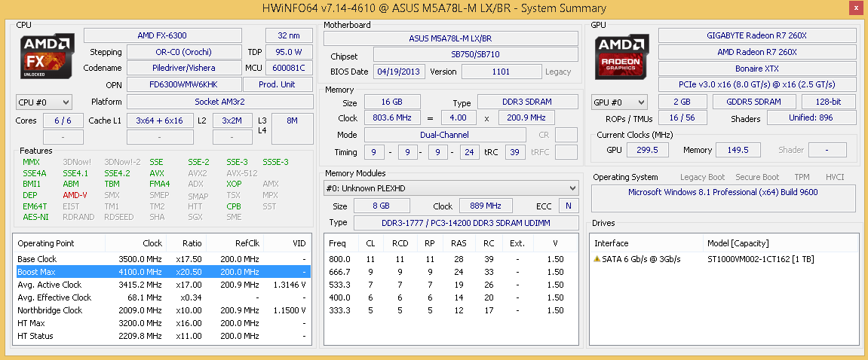Click the AMD FX processor logo
The height and width of the screenshot is (360, 868).
47,56
